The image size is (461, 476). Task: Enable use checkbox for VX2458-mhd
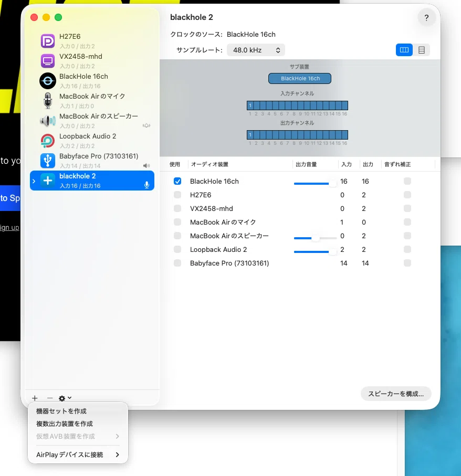tap(177, 208)
